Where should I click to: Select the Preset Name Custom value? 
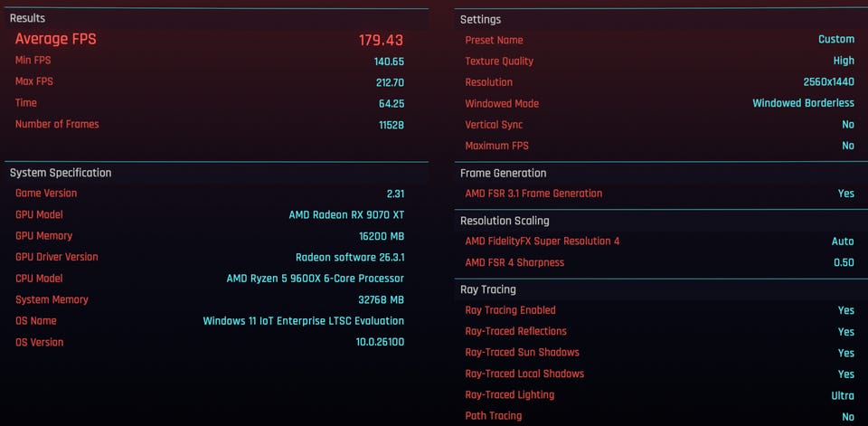[x=836, y=40]
